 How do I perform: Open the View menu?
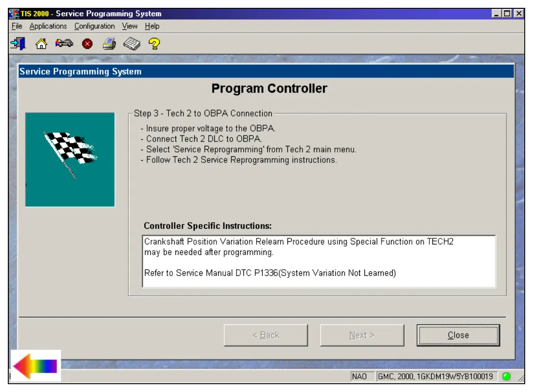[130, 26]
